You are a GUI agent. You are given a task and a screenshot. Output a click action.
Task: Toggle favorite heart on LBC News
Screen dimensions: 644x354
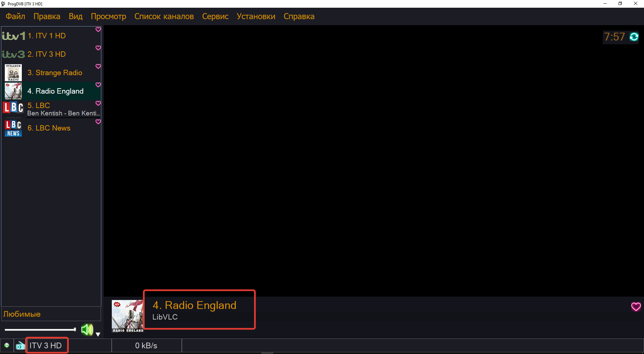(98, 122)
